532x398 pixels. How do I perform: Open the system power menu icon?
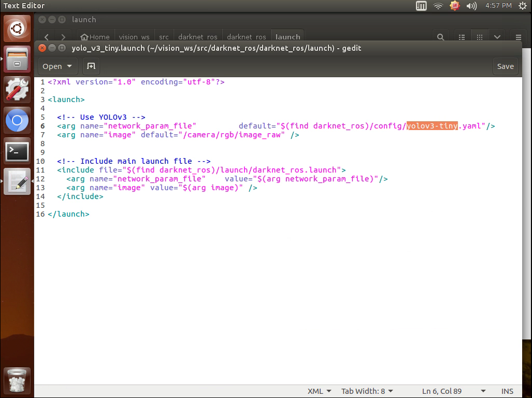[523, 6]
